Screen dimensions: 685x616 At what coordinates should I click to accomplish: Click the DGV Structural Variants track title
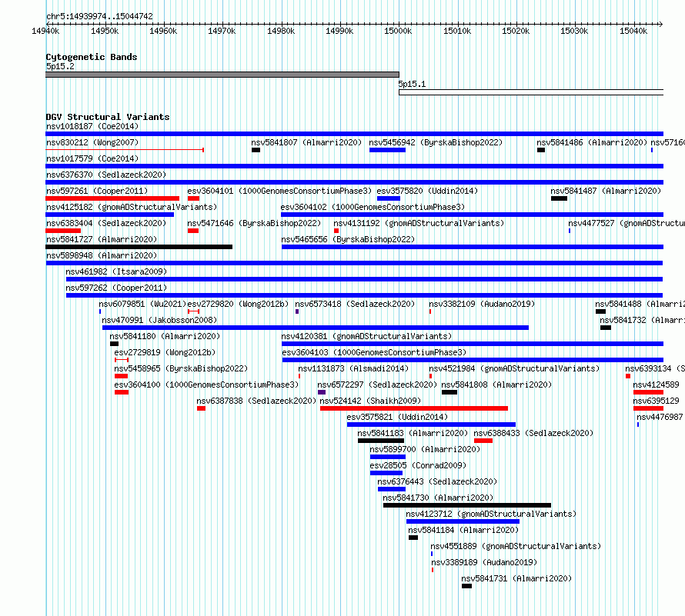point(108,117)
